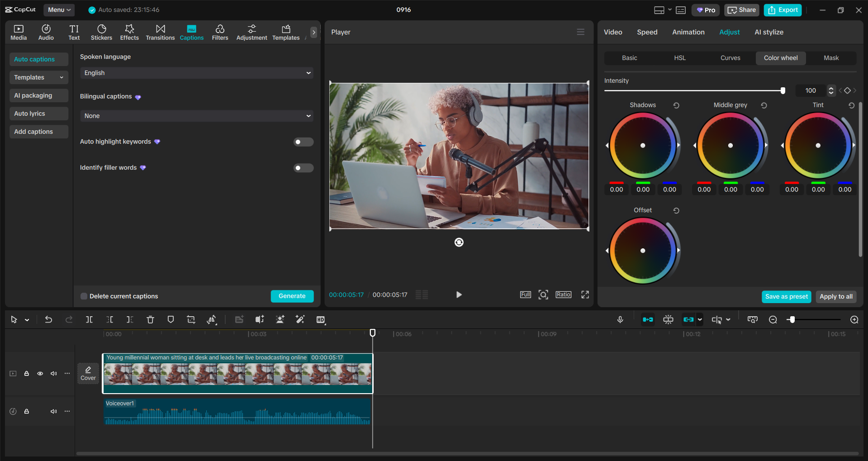Expand the Templates option in the captions sidebar
This screenshot has width=868, height=461.
(38, 77)
